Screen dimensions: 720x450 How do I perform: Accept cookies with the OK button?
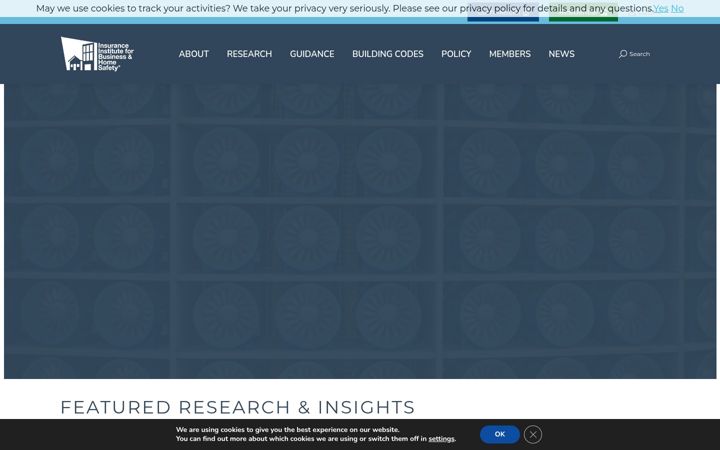500,434
